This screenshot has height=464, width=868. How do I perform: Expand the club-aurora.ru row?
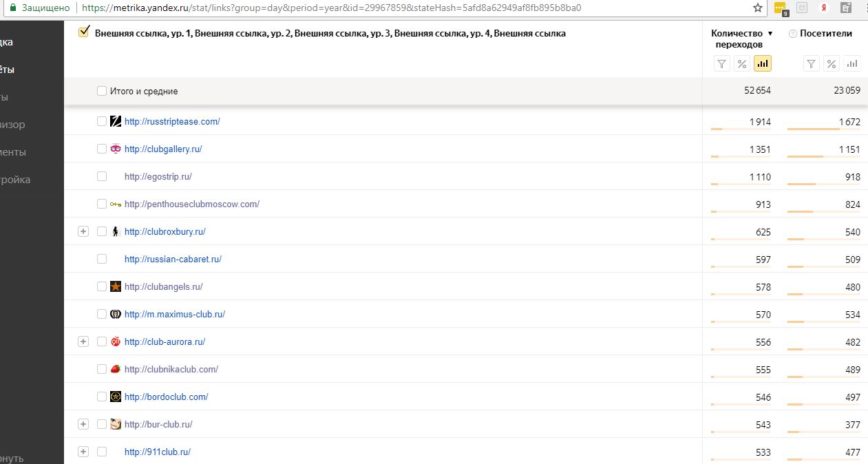click(x=83, y=341)
